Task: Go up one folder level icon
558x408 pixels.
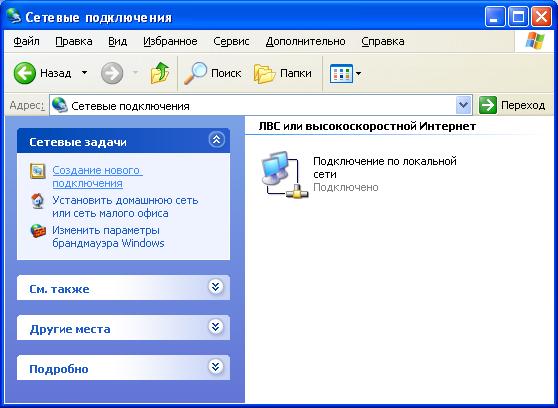Action: tap(160, 73)
